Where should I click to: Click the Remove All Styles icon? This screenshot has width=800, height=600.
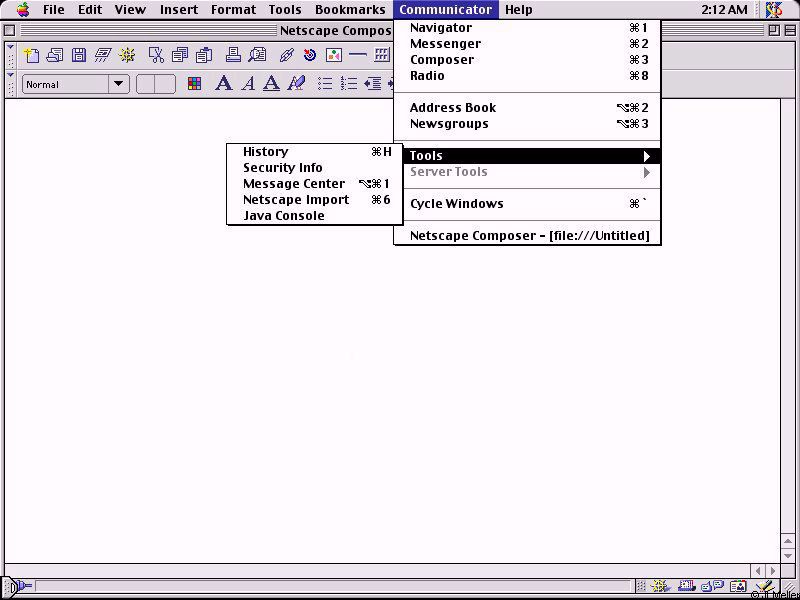[x=296, y=83]
